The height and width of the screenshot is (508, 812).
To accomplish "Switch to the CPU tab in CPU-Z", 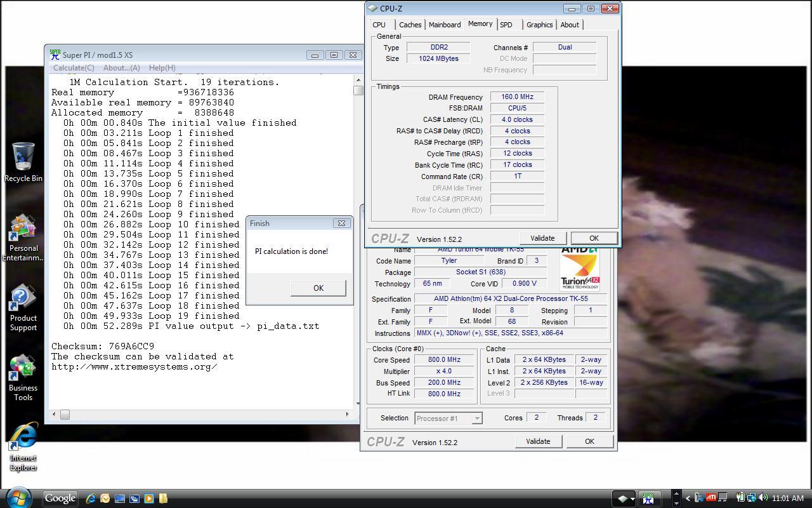I will 379,25.
